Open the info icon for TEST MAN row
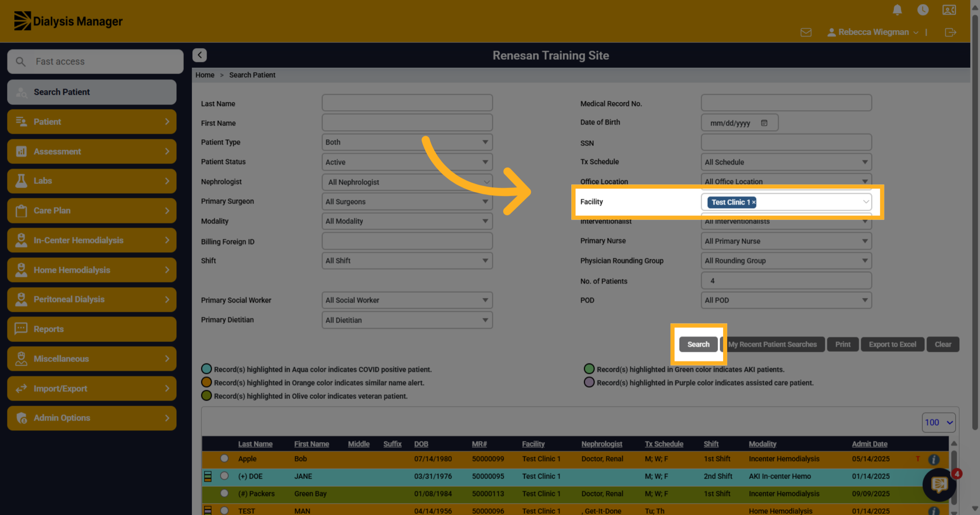Screen dimensions: 980x515 point(933,511)
